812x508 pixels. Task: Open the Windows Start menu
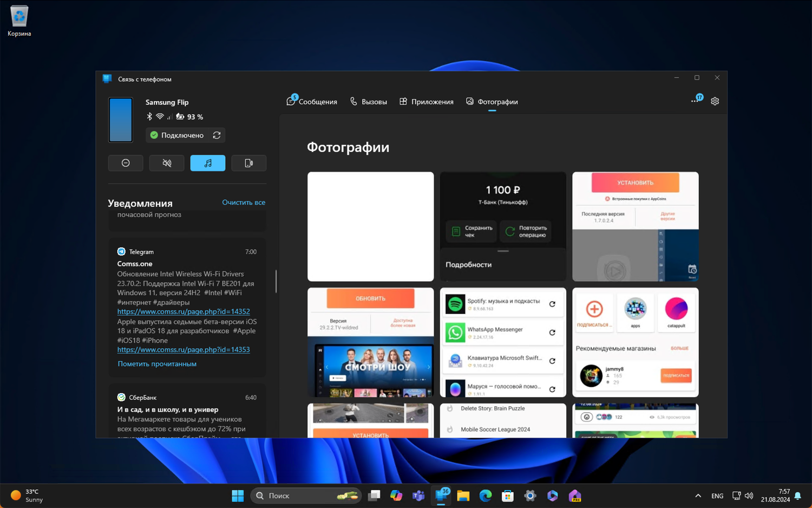(238, 496)
